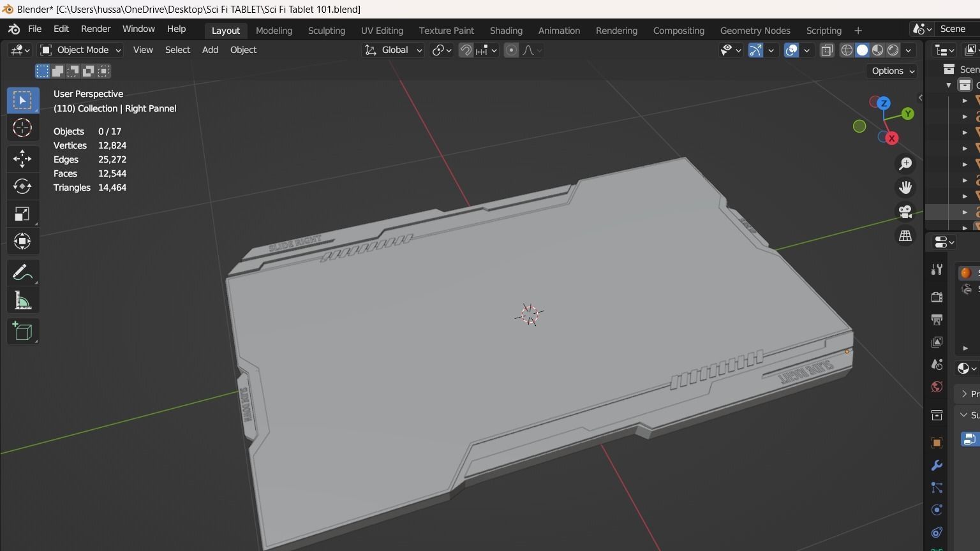
Task: Open the editor type dropdown
Action: [19, 50]
